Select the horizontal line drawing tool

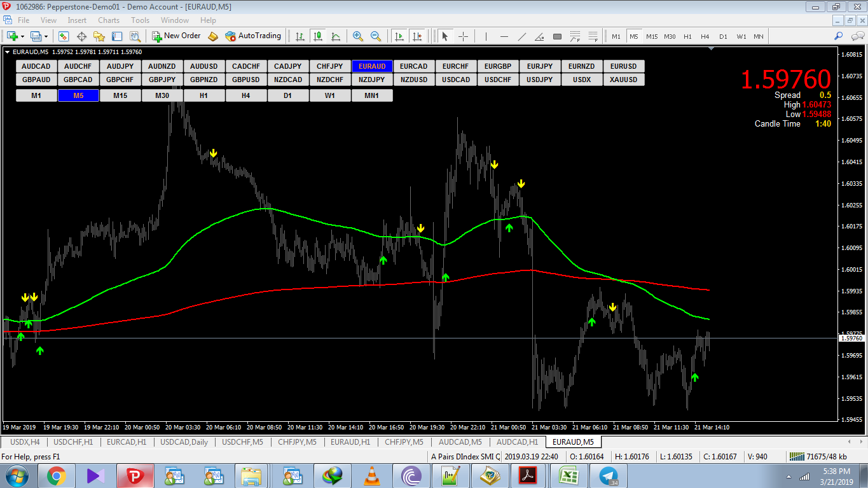click(x=504, y=36)
